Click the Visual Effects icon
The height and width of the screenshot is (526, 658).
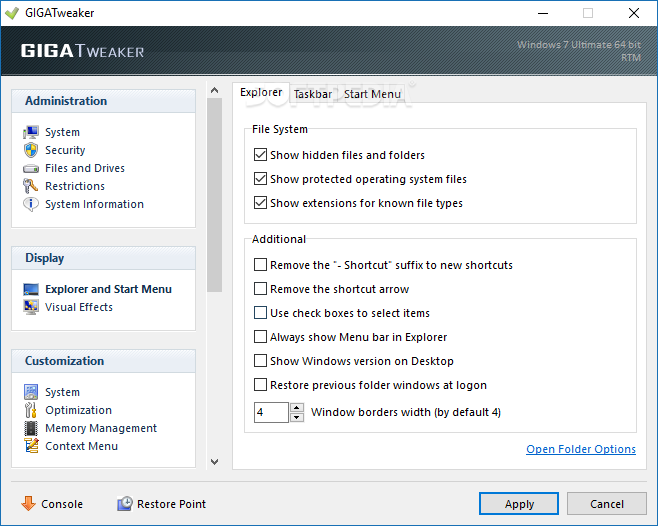pos(31,307)
